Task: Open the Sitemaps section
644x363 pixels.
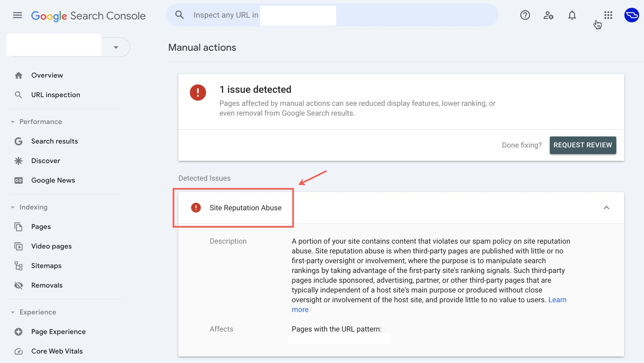Action: click(46, 265)
